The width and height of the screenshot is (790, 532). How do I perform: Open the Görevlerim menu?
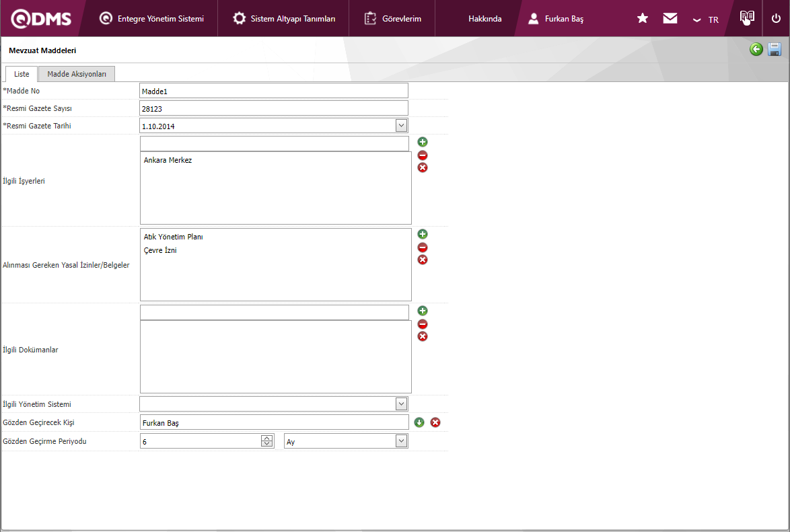(x=393, y=19)
